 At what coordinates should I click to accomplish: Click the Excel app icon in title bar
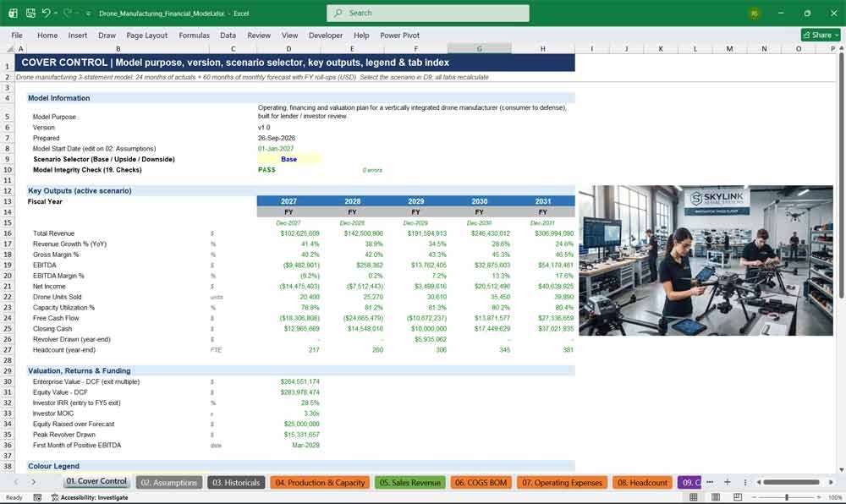point(13,13)
